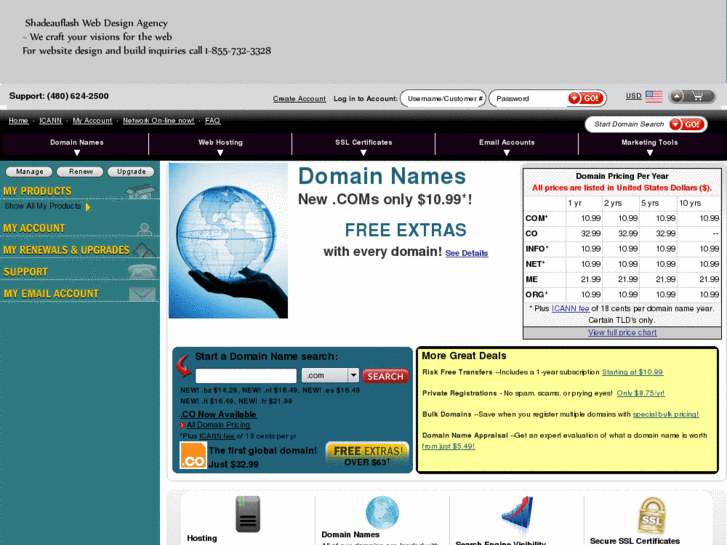Image resolution: width=727 pixels, height=545 pixels.
Task: Click the Hosting server icon
Action: click(x=248, y=514)
